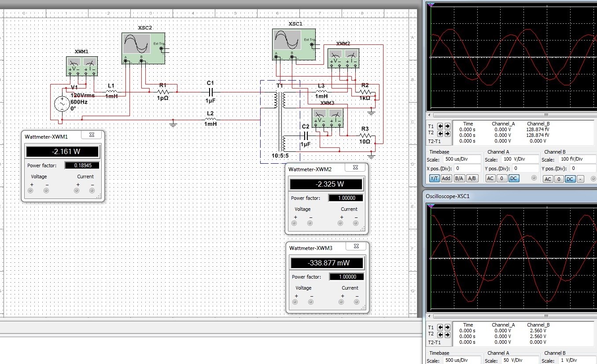
Task: Select transformer T1 symbol
Action: (x=280, y=122)
